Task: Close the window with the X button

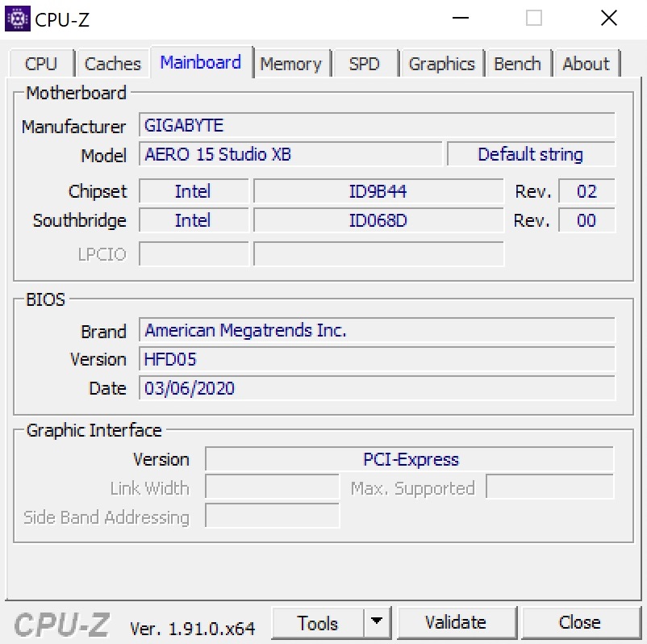Action: (609, 19)
